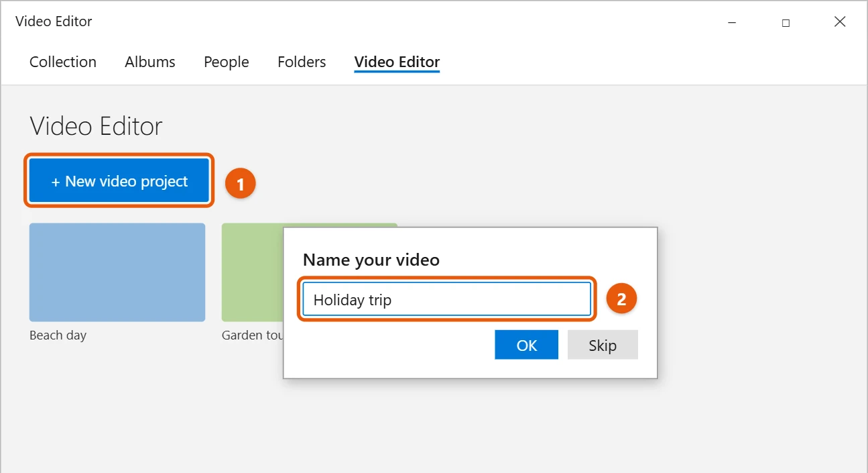Go to the People tab
The height and width of the screenshot is (473, 868).
pos(227,62)
